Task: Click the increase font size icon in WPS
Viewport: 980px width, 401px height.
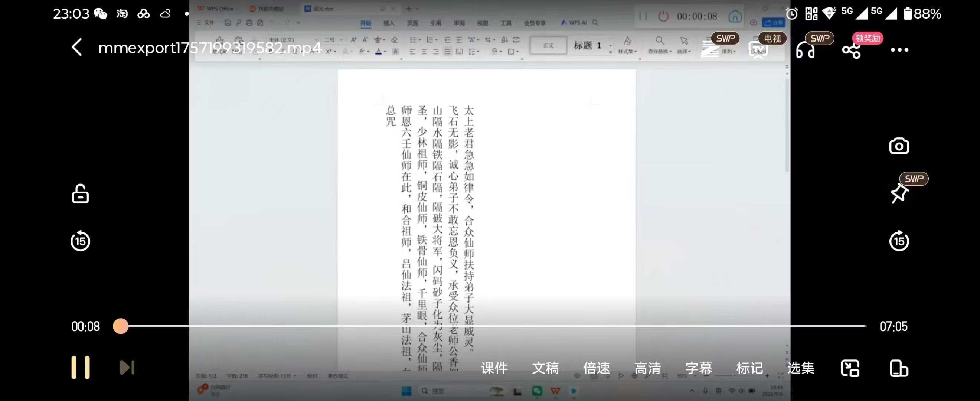Action: (x=354, y=40)
